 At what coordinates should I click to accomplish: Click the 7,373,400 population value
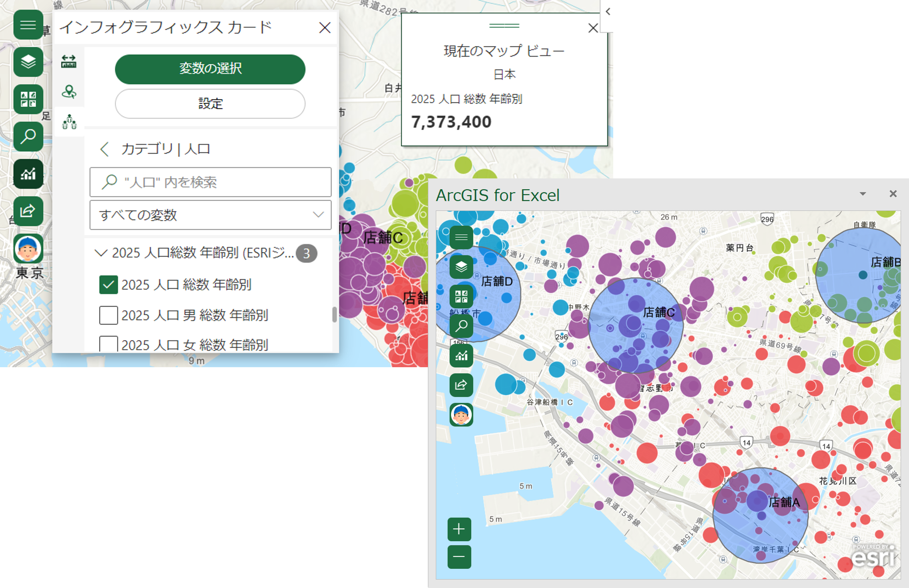(451, 122)
